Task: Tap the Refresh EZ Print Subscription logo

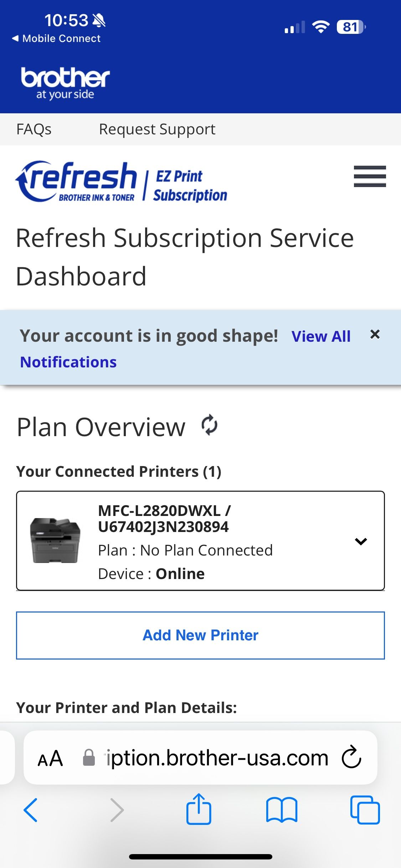Action: click(x=121, y=181)
